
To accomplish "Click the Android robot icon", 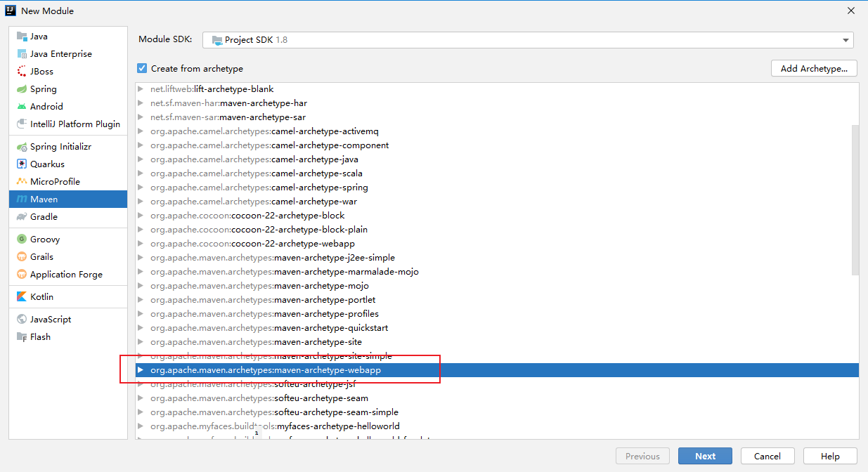I will tap(22, 107).
